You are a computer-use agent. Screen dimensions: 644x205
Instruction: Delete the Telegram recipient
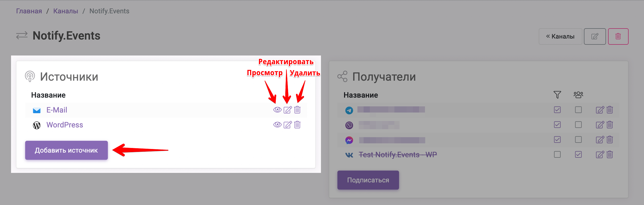pyautogui.click(x=610, y=110)
